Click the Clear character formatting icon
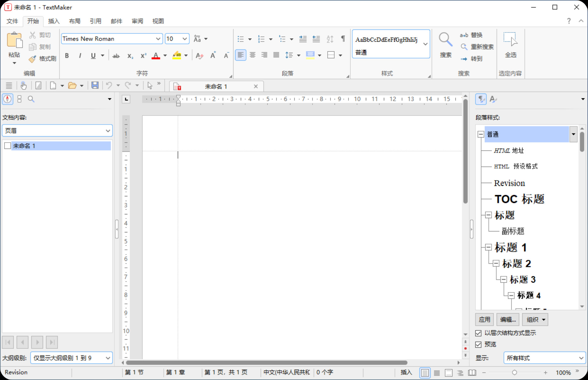This screenshot has height=380, width=588. 199,56
